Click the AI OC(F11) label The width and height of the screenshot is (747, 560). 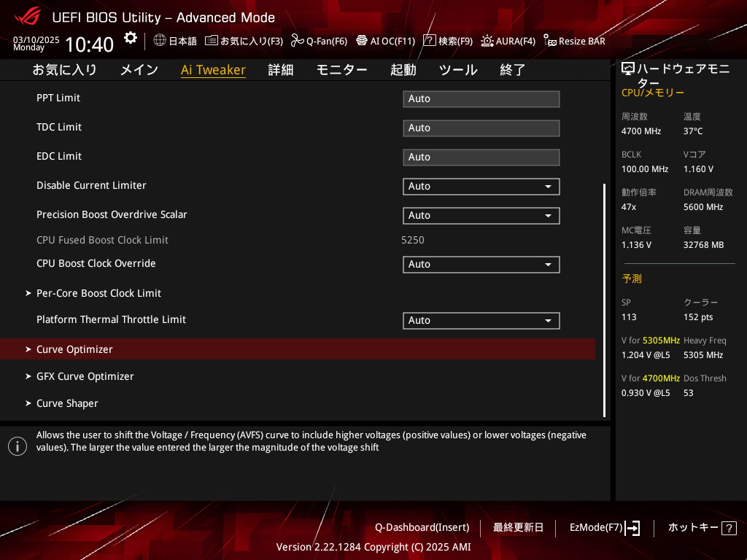tap(392, 41)
